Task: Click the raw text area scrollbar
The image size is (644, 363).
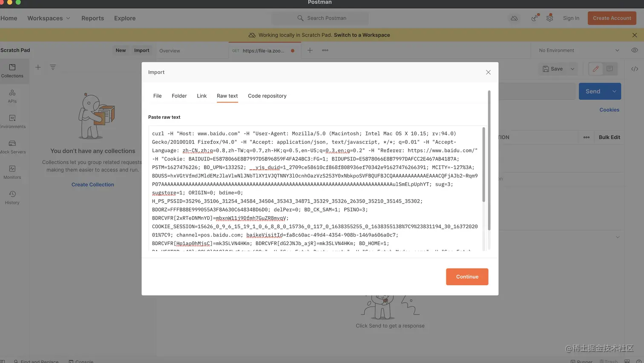Action: point(483,164)
